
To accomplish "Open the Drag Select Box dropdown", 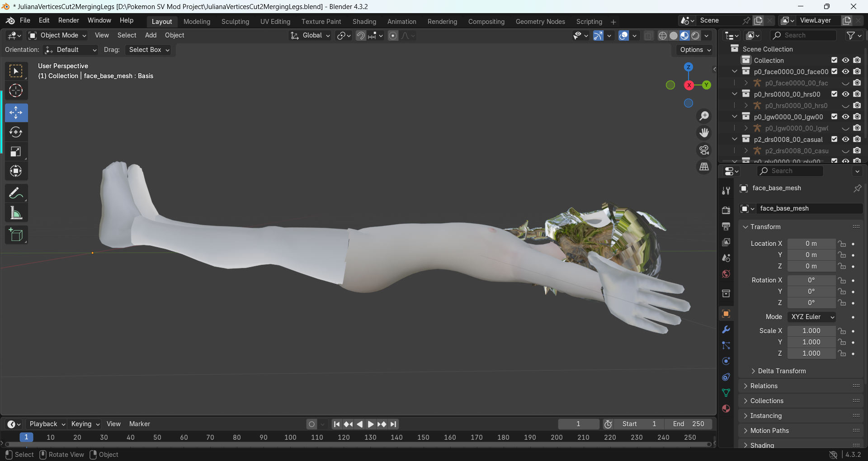I will click(x=149, y=50).
